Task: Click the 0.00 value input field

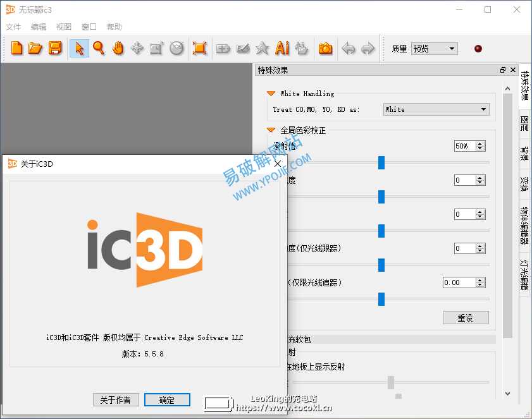Action: pyautogui.click(x=459, y=282)
